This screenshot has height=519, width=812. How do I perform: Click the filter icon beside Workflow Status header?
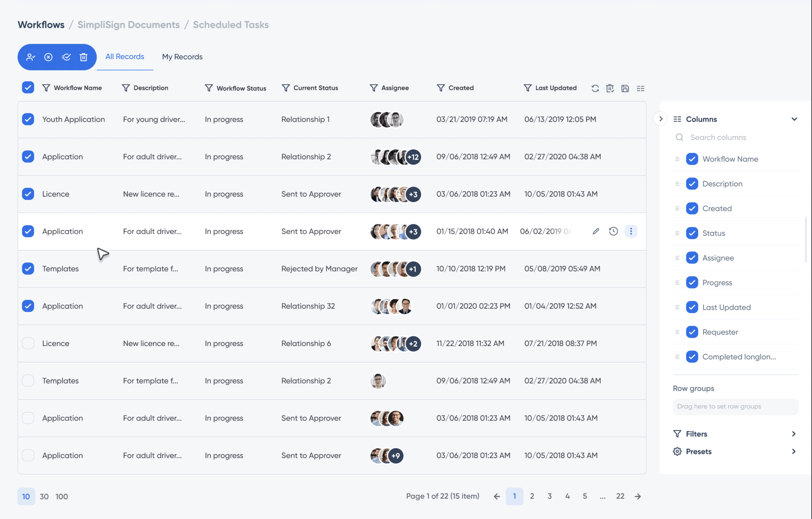[209, 88]
